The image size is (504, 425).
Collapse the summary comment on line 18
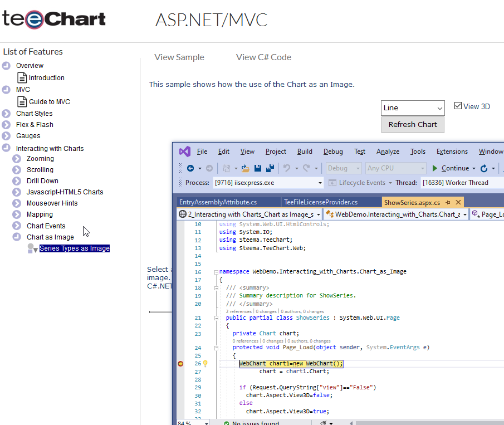tap(216, 288)
